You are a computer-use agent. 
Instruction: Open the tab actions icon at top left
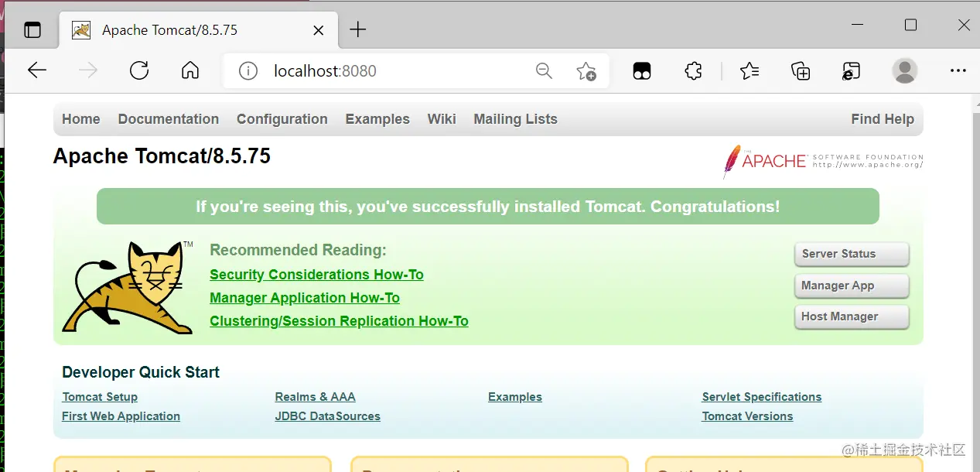32,30
